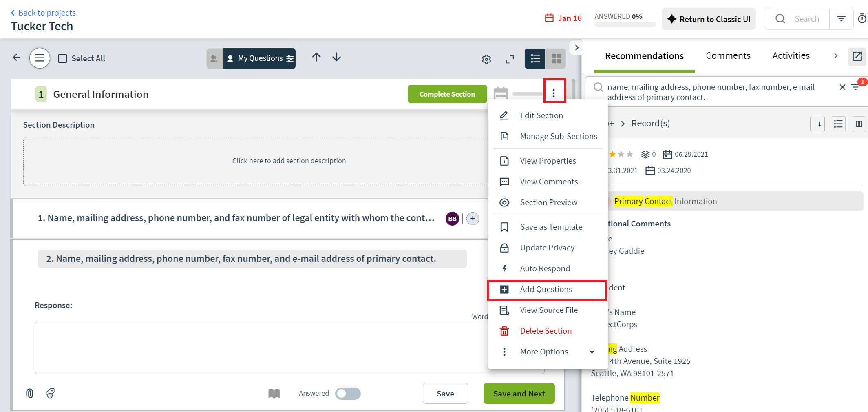This screenshot has width=868, height=412.
Task: Open the hamburger section list menu
Action: [x=40, y=58]
